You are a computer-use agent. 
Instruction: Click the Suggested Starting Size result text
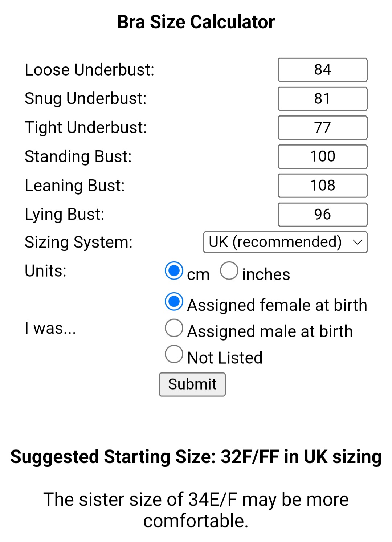196,457
